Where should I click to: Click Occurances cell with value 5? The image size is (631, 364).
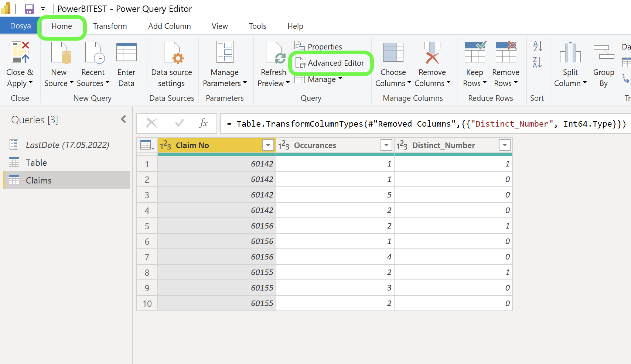(335, 195)
